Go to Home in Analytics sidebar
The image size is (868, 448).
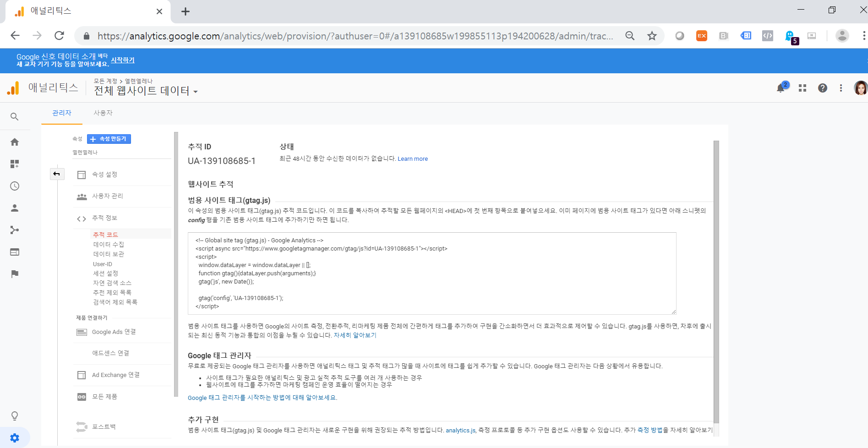(x=15, y=142)
